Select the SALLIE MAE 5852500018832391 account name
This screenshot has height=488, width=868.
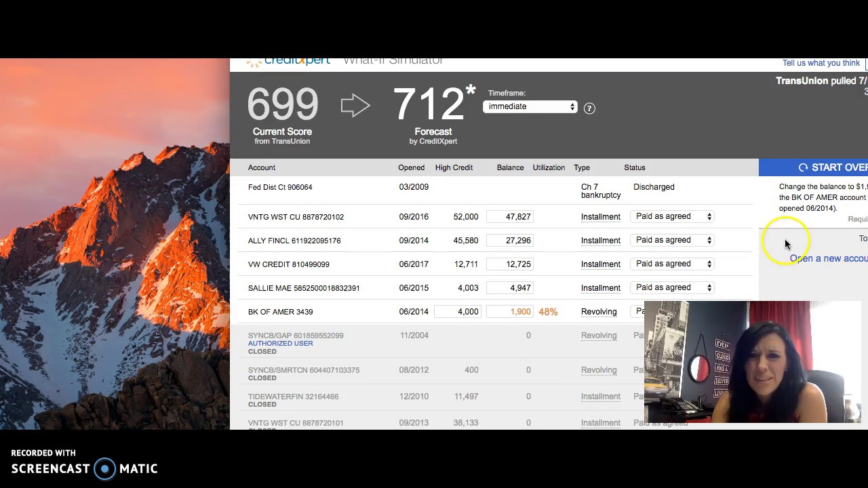(x=304, y=288)
